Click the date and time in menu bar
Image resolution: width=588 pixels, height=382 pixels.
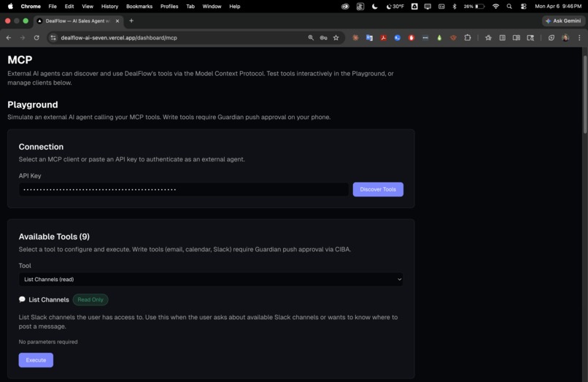[x=558, y=7]
